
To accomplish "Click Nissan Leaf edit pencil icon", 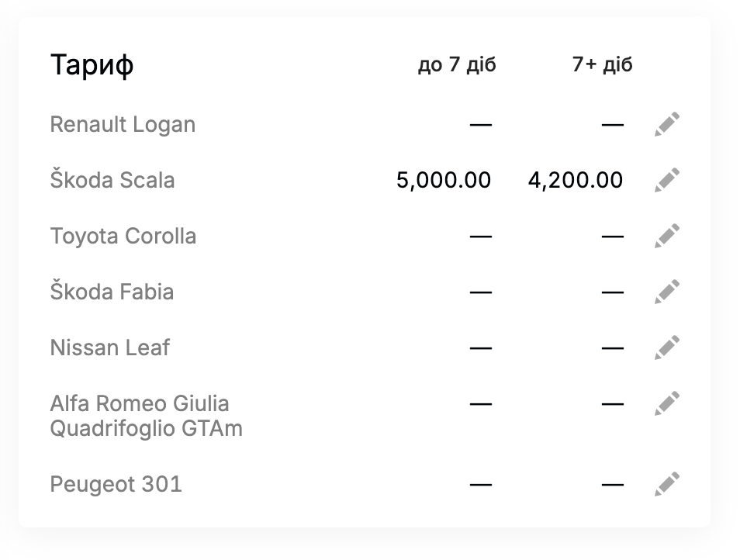I will point(667,347).
